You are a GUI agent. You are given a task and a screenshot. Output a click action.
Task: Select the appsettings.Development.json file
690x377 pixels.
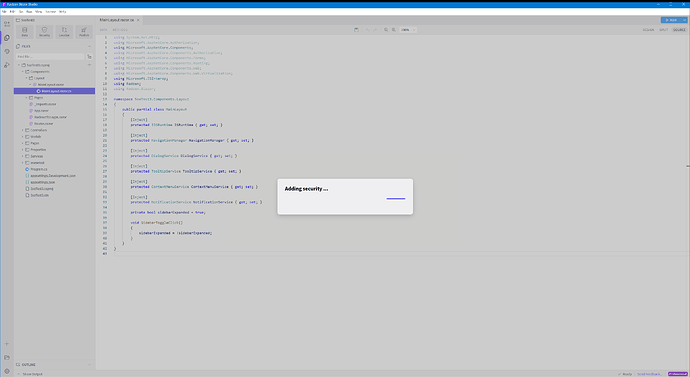click(x=53, y=176)
